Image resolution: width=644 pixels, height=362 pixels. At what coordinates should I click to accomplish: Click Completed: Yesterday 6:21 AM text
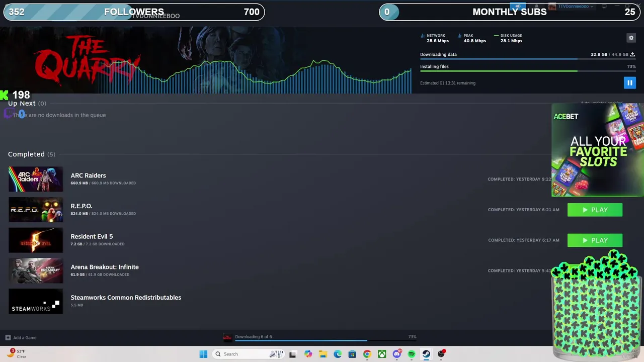point(523,210)
